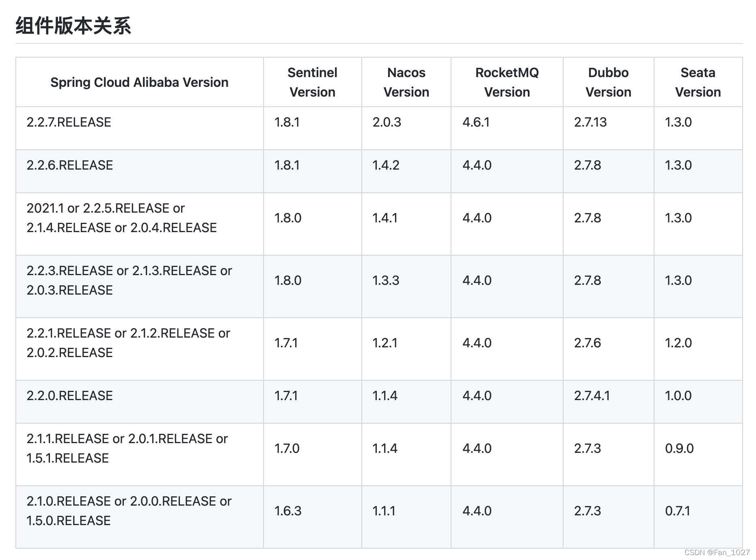Click Sentinel 1.7.1 in 2.2.0.RELEASE row

286,396
